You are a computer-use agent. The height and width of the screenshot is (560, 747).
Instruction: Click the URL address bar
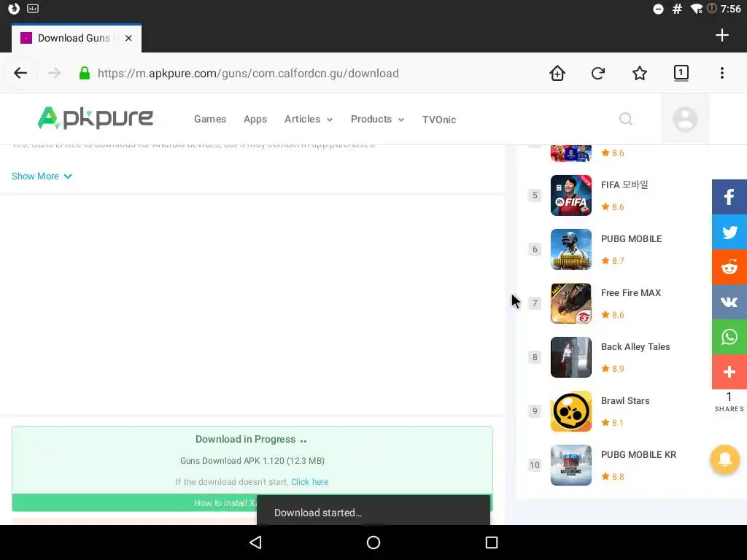[248, 73]
